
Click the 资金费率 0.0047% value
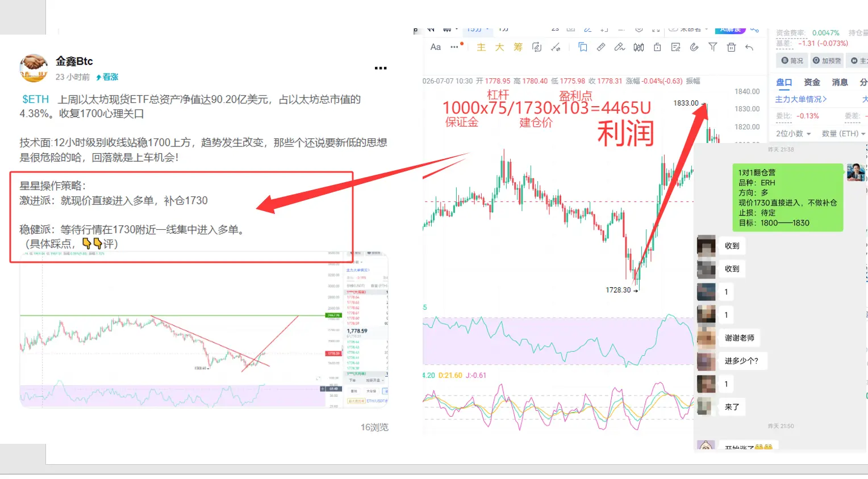[825, 33]
